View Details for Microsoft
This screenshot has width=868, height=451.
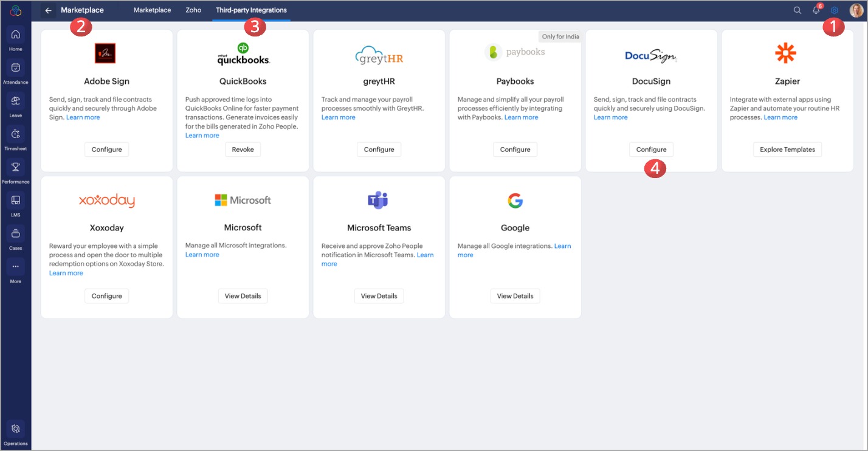tap(243, 296)
